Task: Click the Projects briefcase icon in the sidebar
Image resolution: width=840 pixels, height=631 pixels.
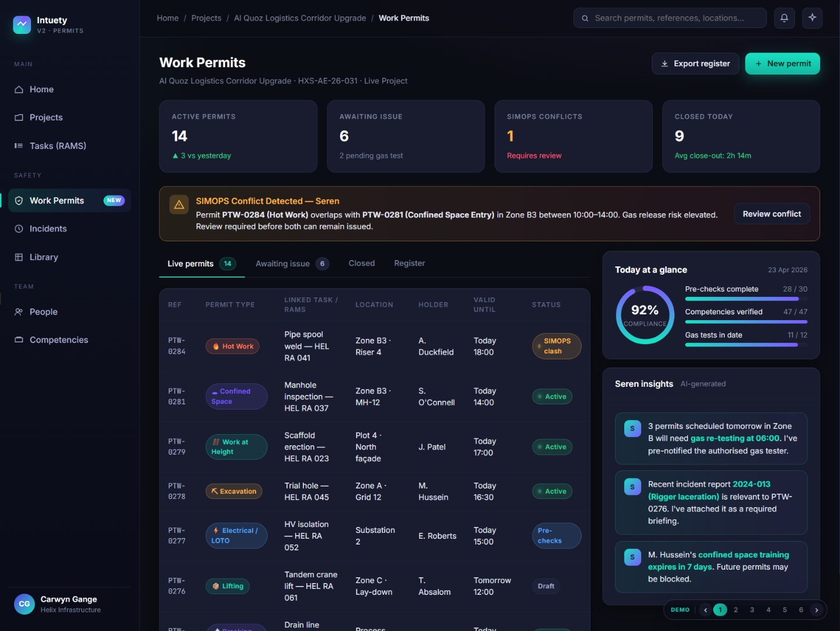Action: (x=18, y=117)
